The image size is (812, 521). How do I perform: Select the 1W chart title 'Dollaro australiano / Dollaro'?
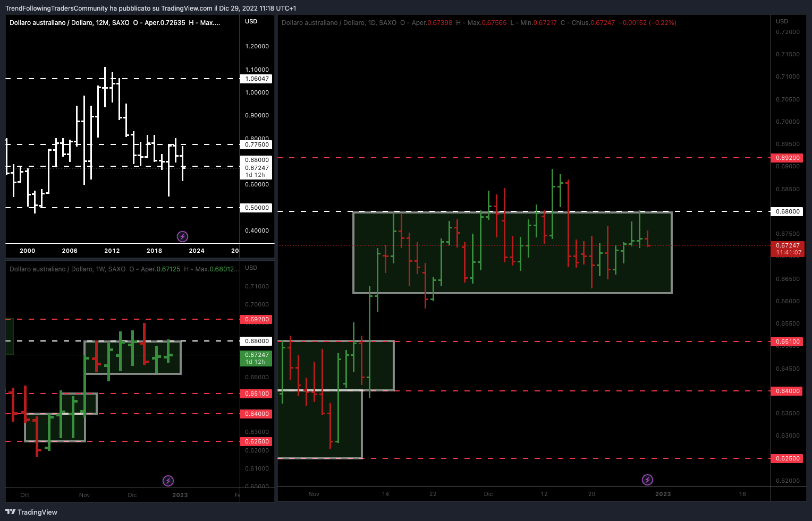[x=50, y=269]
